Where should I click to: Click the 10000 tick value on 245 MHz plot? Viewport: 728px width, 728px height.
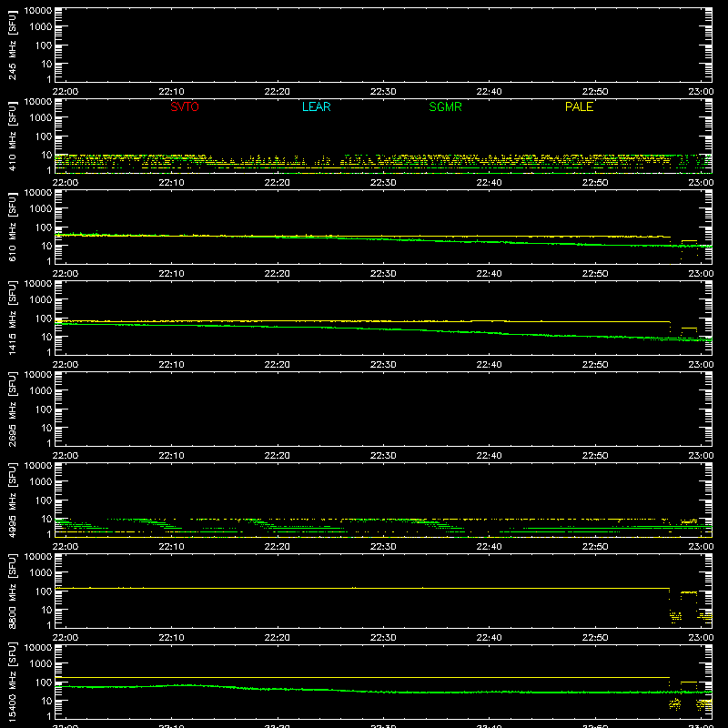(38, 11)
